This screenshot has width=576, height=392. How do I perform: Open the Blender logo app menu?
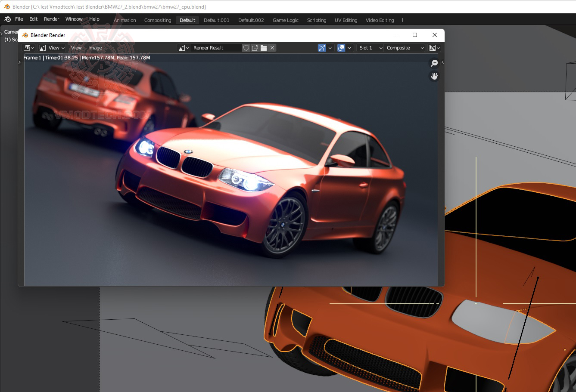[x=8, y=19]
